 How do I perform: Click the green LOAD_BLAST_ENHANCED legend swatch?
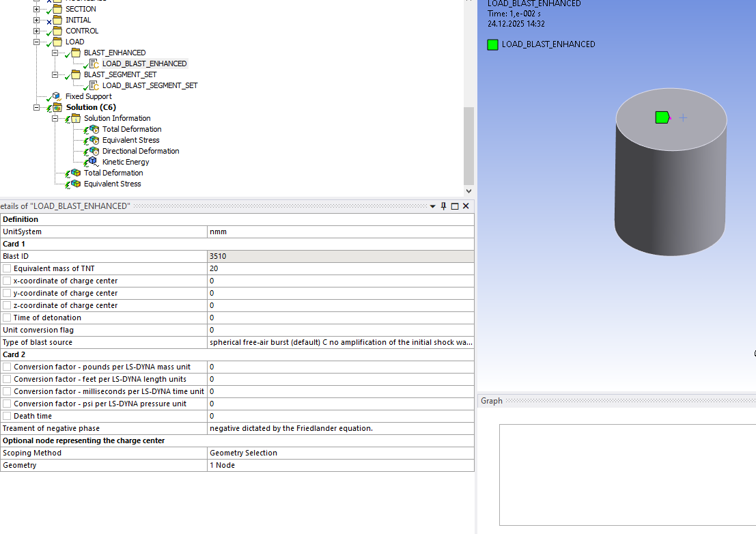point(492,44)
